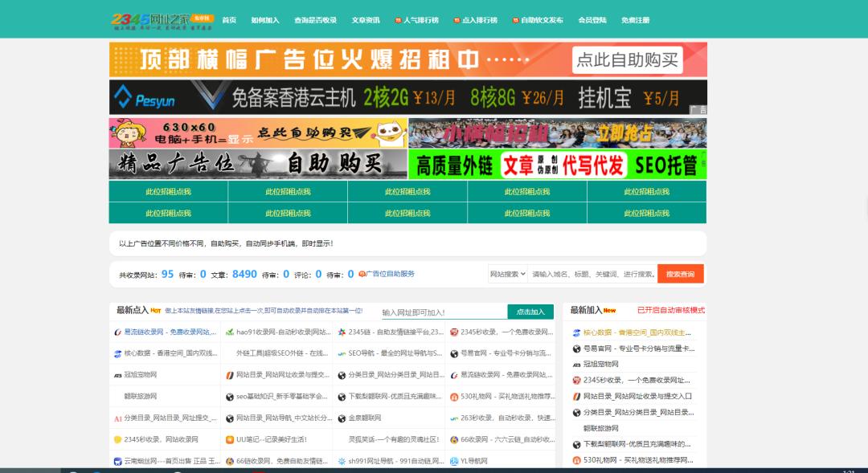
Task: Click the icon next to 广告位自助服务
Action: (x=362, y=274)
